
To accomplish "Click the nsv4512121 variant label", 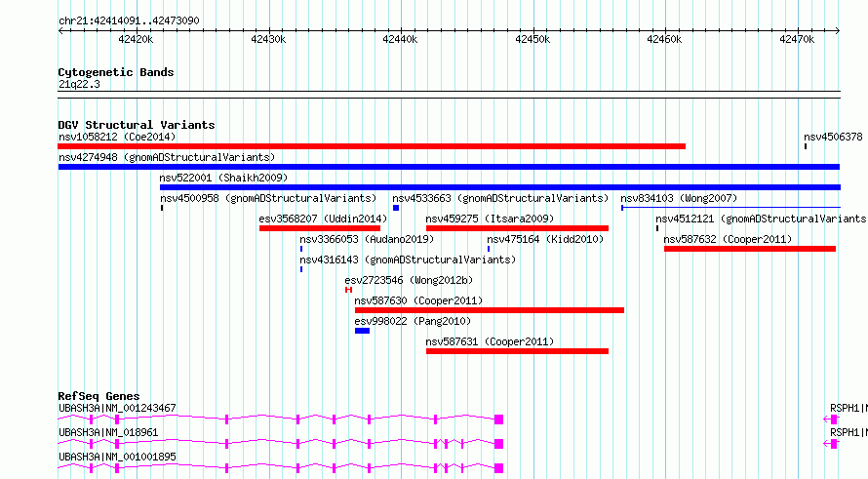I will pos(761,219).
